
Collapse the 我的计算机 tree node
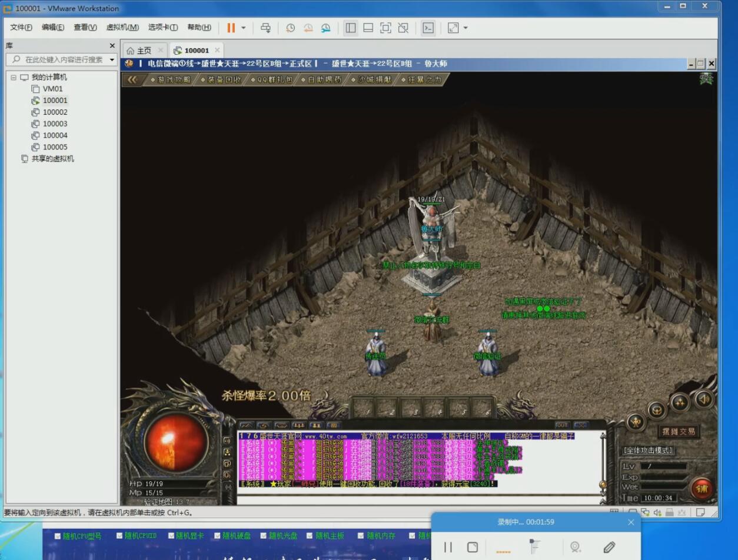14,77
